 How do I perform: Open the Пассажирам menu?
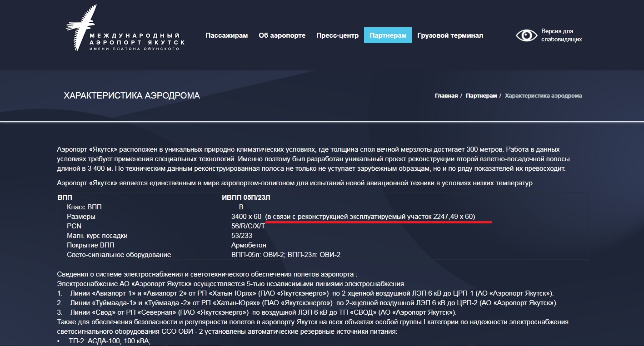coord(226,35)
